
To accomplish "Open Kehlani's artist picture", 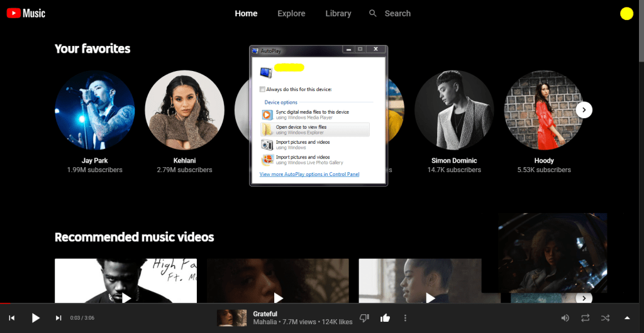I will click(x=184, y=110).
